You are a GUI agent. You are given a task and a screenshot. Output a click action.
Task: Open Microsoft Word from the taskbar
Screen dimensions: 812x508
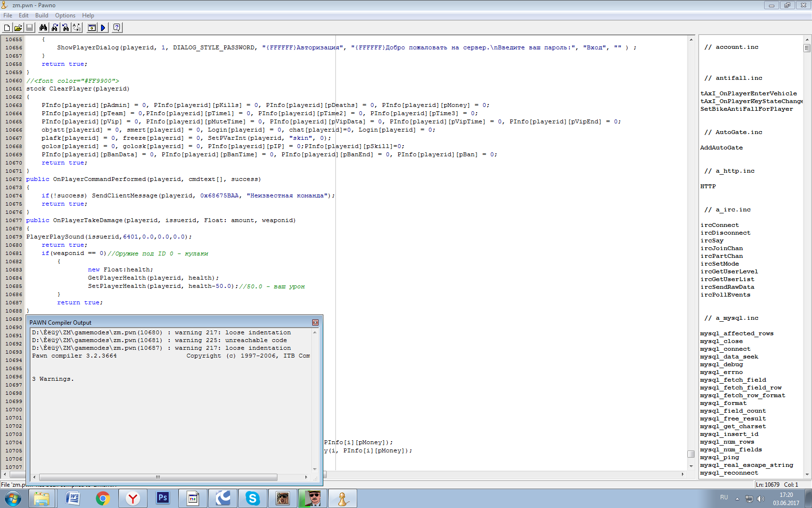pos(72,498)
